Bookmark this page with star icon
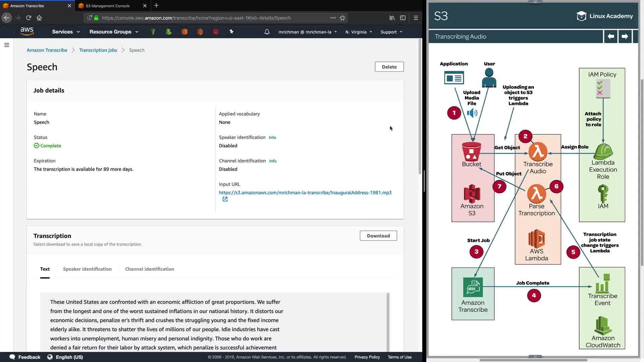Screen dimensions: 644x362 pos(342,18)
